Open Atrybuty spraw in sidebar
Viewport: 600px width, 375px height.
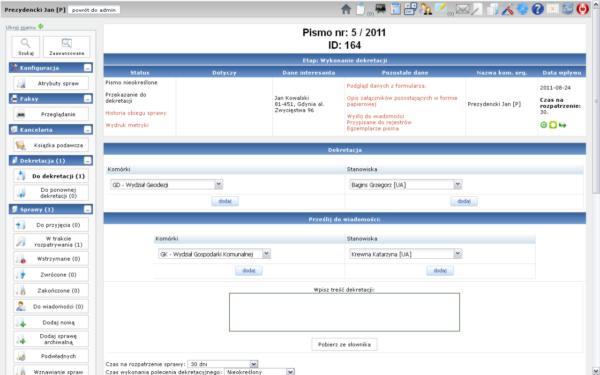(51, 83)
